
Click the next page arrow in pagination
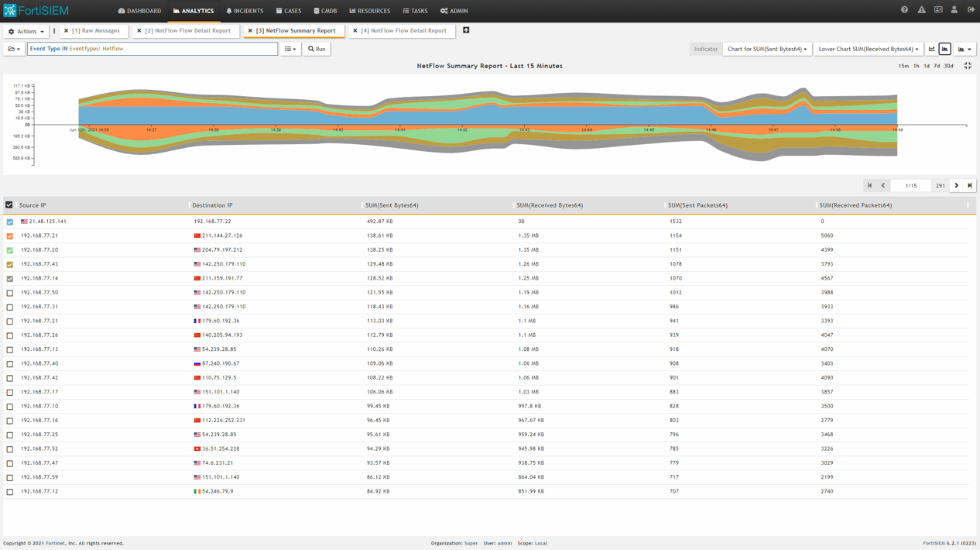pyautogui.click(x=958, y=185)
